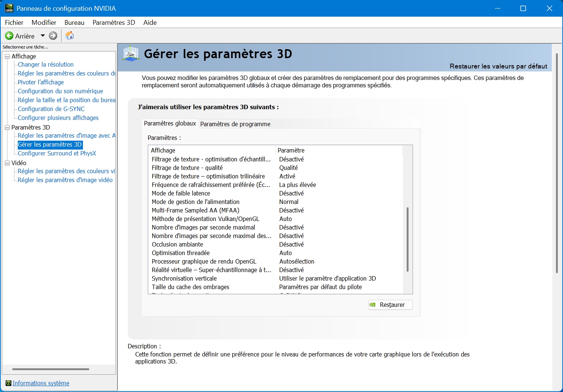Click the Autosélection value
The width and height of the screenshot is (563, 392).
297,261
